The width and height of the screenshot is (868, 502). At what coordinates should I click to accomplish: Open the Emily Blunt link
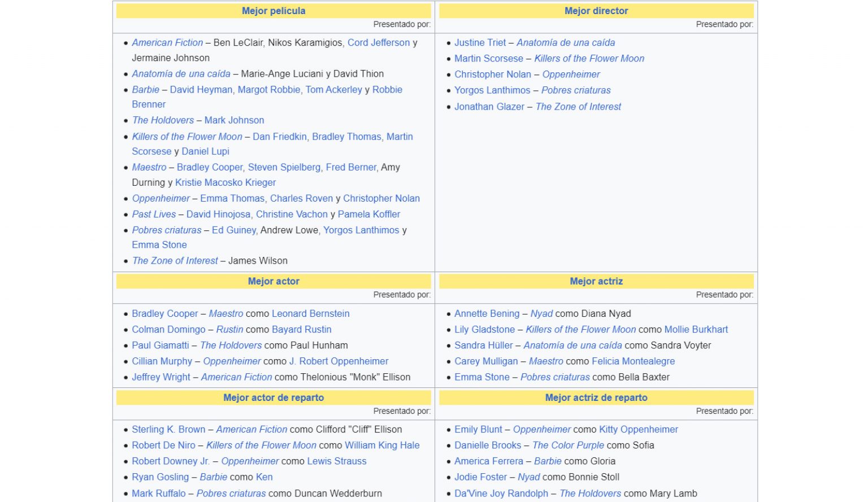tap(479, 429)
